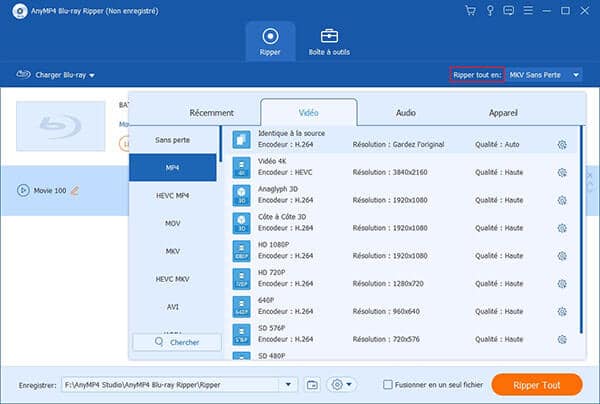600x404 pixels.
Task: Open output folder icon beside save path
Action: click(312, 384)
